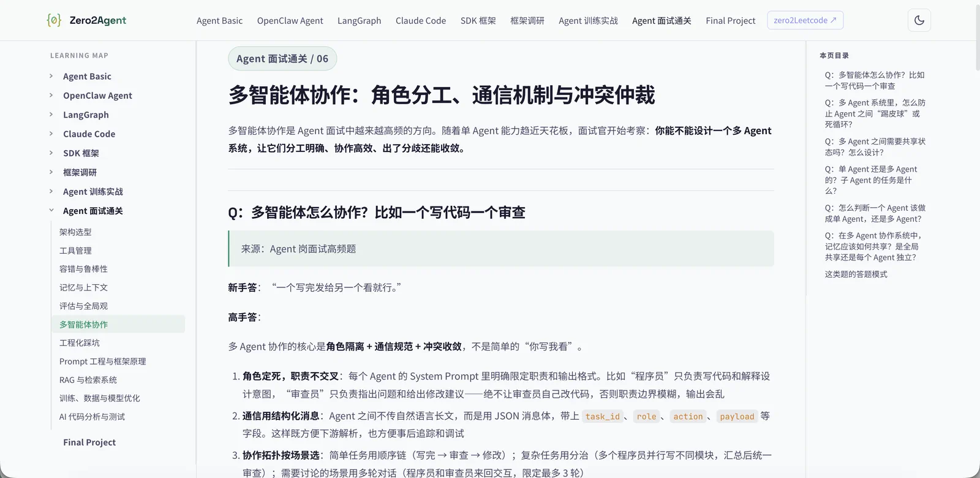Viewport: 980px width, 478px height.
Task: Open Final Project in sidebar
Action: (89, 442)
